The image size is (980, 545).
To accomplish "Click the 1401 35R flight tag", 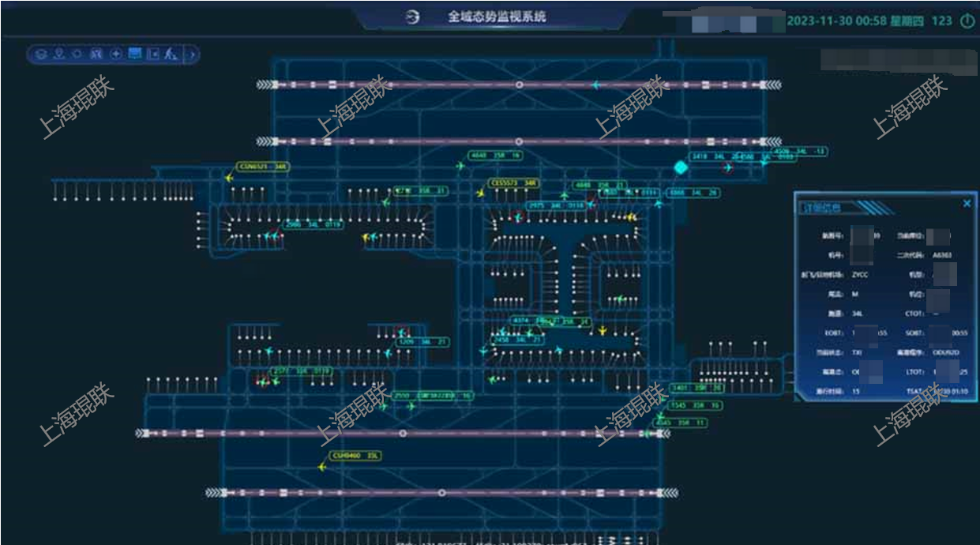I will pos(696,388).
